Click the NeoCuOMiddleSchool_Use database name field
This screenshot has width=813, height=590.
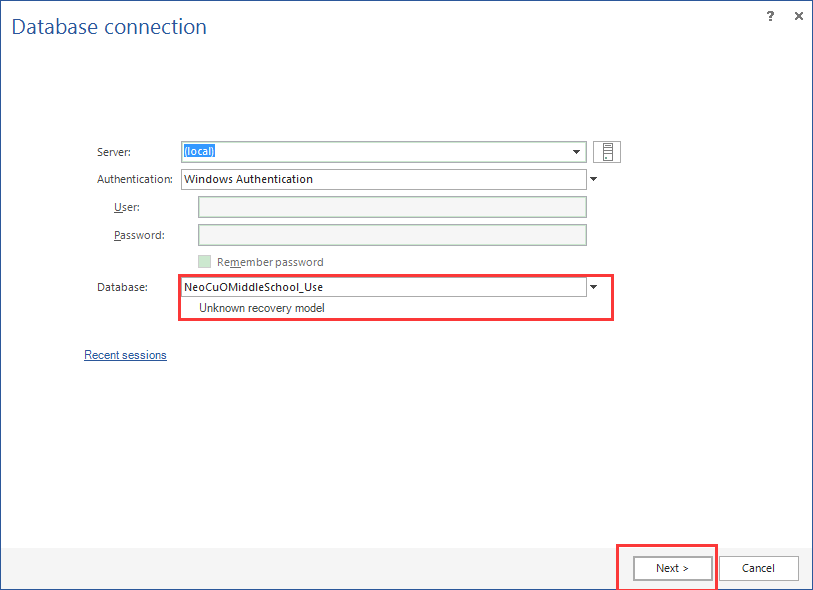[x=380, y=287]
